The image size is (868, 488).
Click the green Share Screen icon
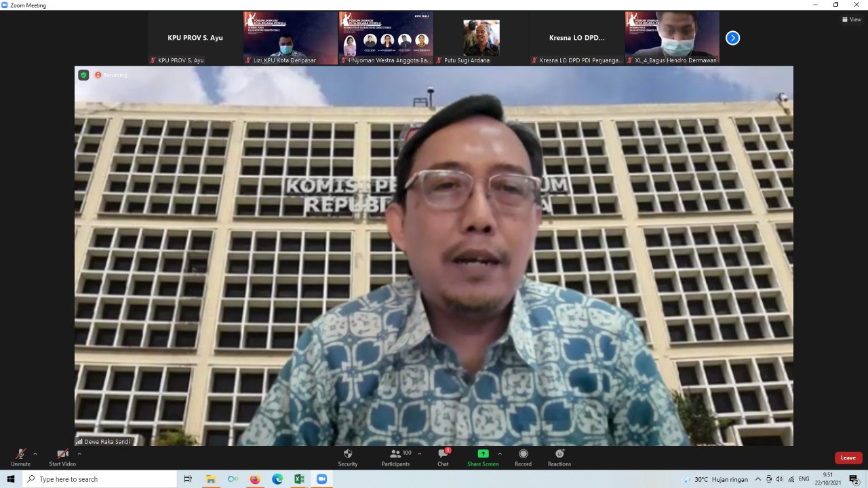coord(483,454)
